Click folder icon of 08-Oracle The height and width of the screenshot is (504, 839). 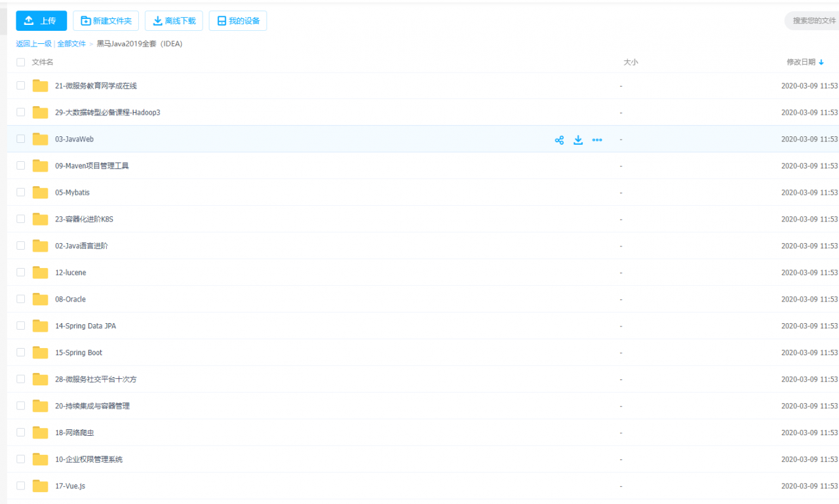pos(41,299)
